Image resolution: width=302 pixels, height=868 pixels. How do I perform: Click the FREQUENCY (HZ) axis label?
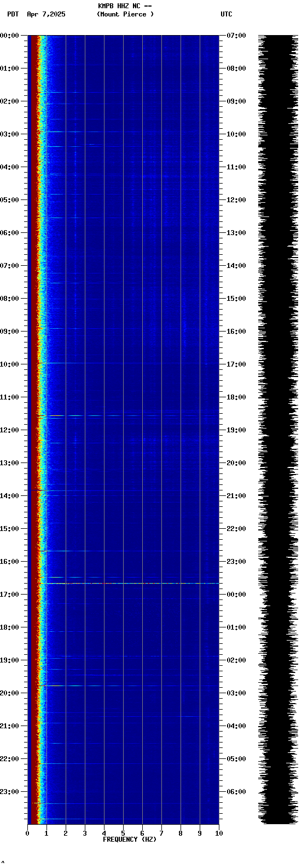click(x=130, y=840)
